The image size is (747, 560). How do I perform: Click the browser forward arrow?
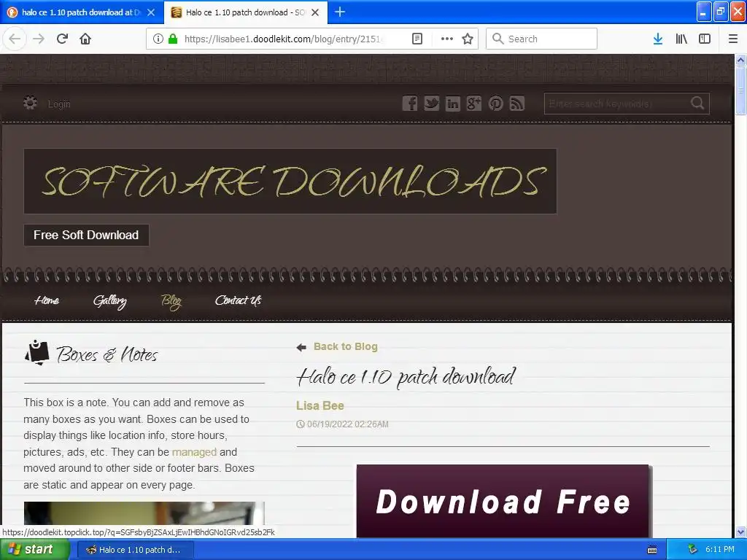coord(39,39)
